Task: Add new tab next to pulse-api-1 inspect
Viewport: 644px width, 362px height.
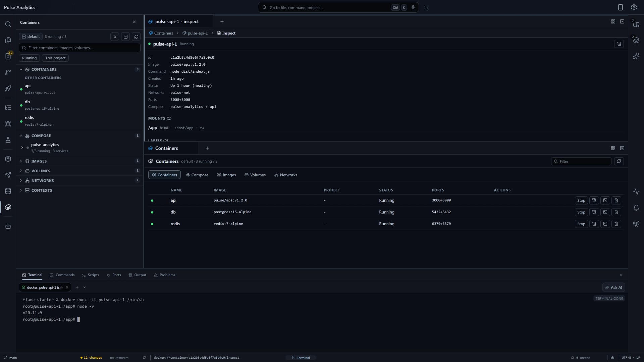Action: tap(222, 21)
